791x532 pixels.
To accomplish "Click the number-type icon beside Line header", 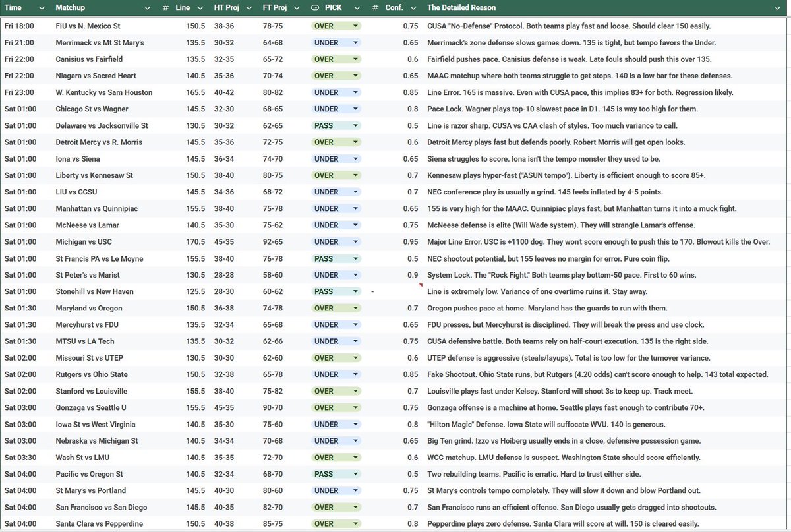I will [x=165, y=7].
